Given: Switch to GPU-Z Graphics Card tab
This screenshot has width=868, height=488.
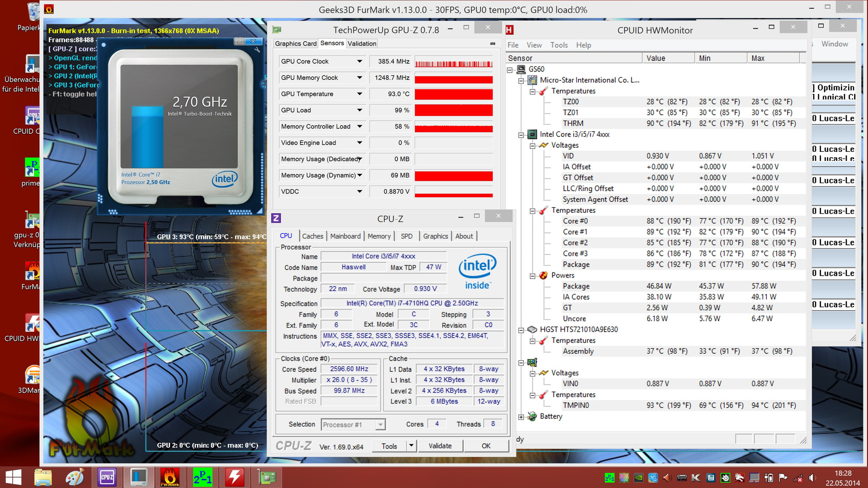Looking at the screenshot, I should point(296,43).
